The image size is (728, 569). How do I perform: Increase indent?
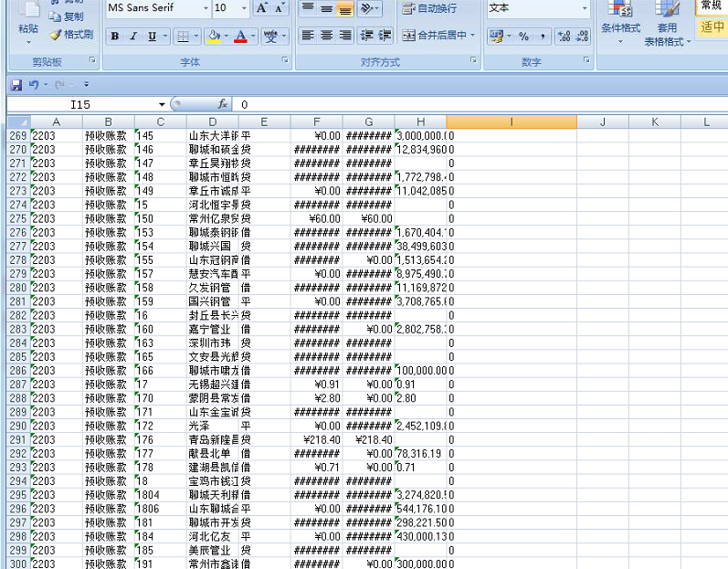[x=385, y=36]
